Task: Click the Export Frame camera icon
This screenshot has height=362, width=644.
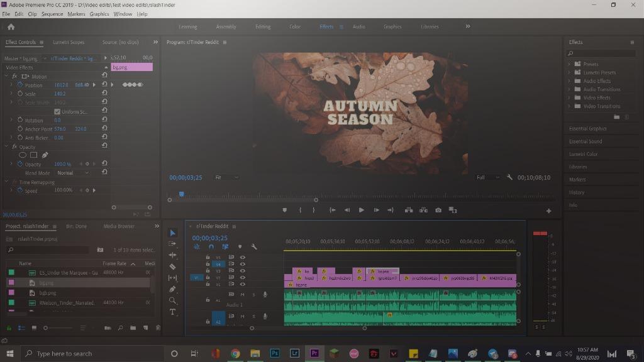Action: click(438, 210)
